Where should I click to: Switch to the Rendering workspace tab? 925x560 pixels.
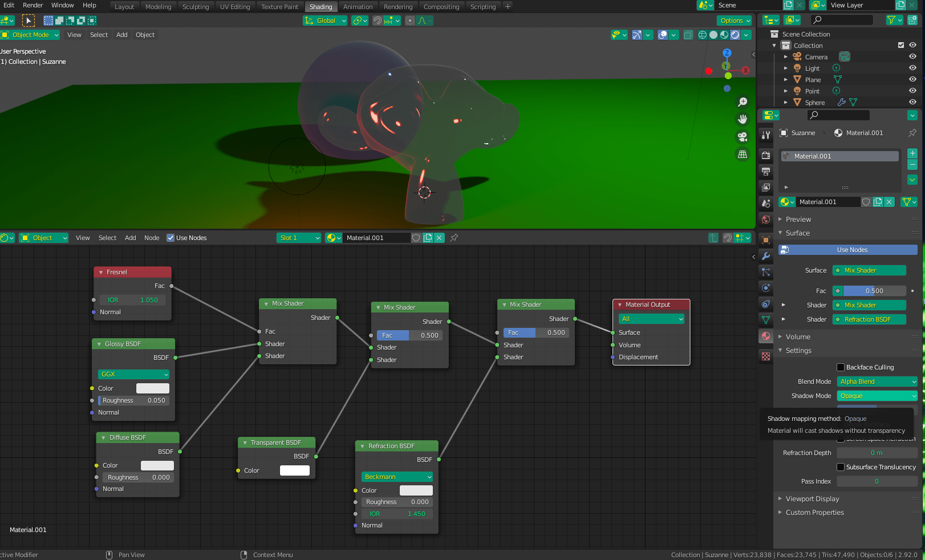click(x=398, y=6)
